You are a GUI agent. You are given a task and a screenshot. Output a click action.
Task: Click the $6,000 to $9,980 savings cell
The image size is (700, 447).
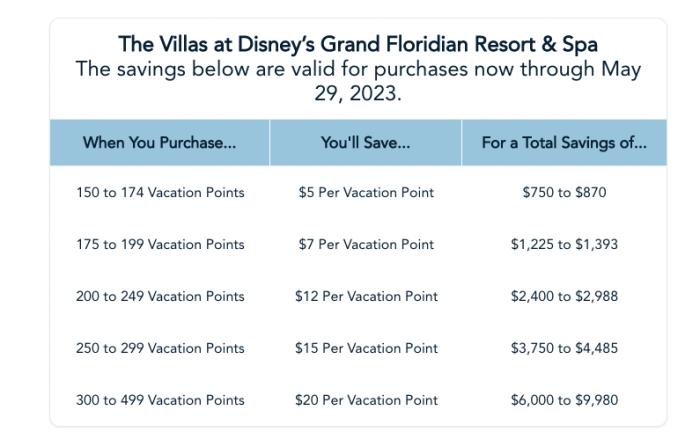[x=564, y=401]
